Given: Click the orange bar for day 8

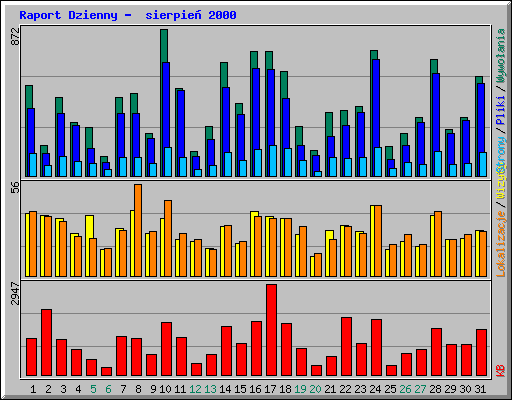Looking at the screenshot, I should [138, 230].
